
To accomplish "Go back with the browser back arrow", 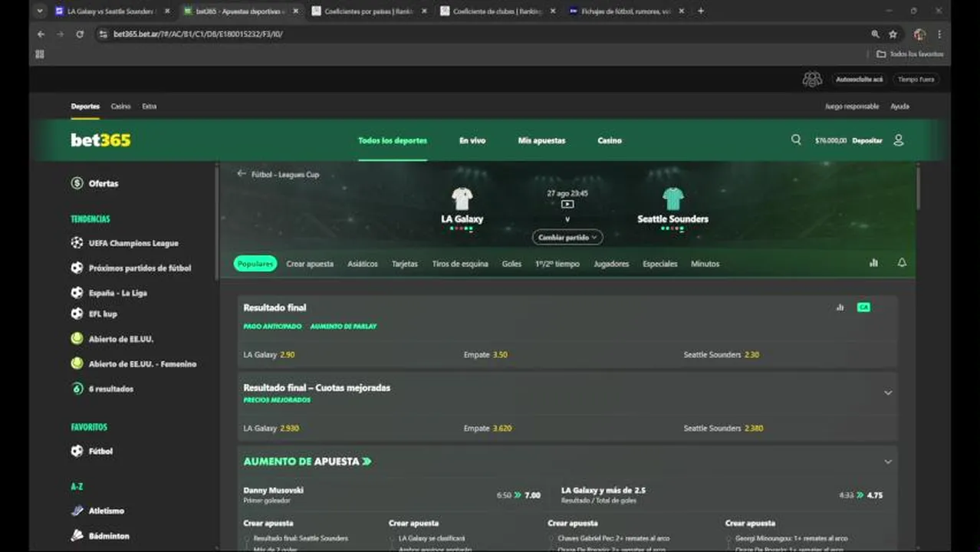I will click(x=41, y=34).
